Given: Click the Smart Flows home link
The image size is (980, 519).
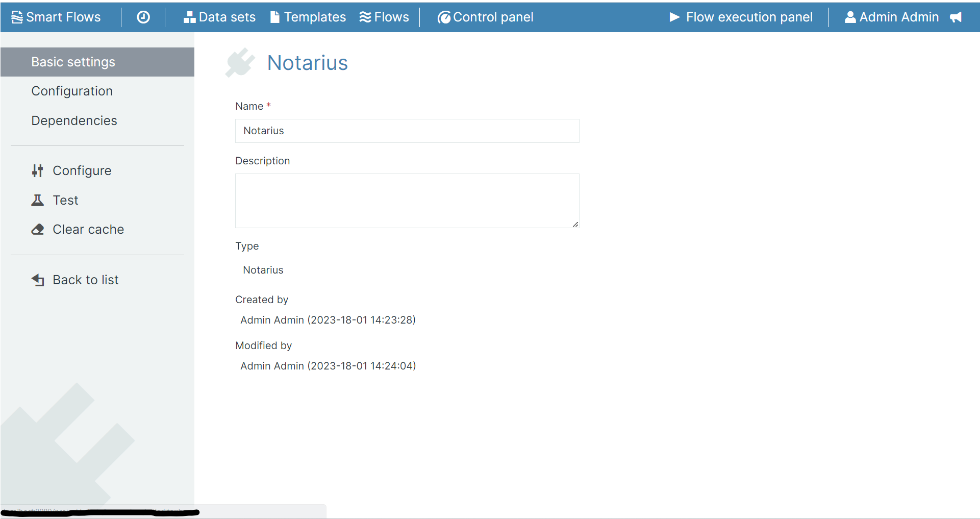Looking at the screenshot, I should (56, 17).
